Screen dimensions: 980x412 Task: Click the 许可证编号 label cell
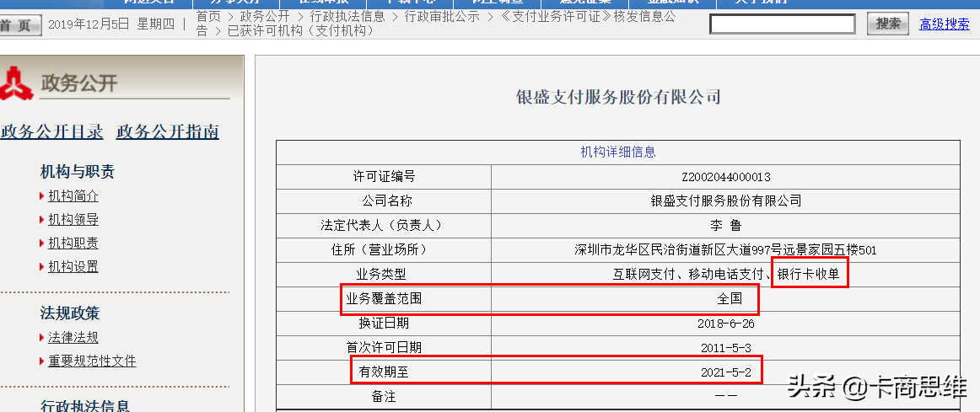384,177
